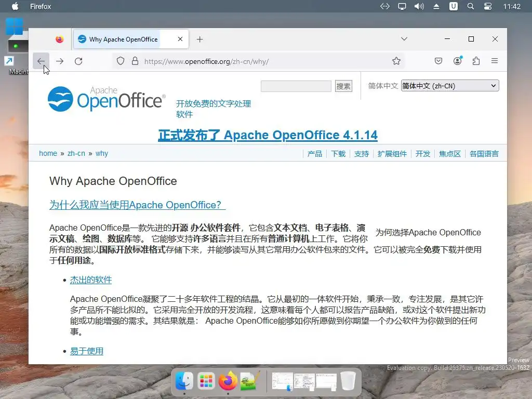
Task: Click the network arrows icon in menu bar
Action: pyautogui.click(x=385, y=6)
